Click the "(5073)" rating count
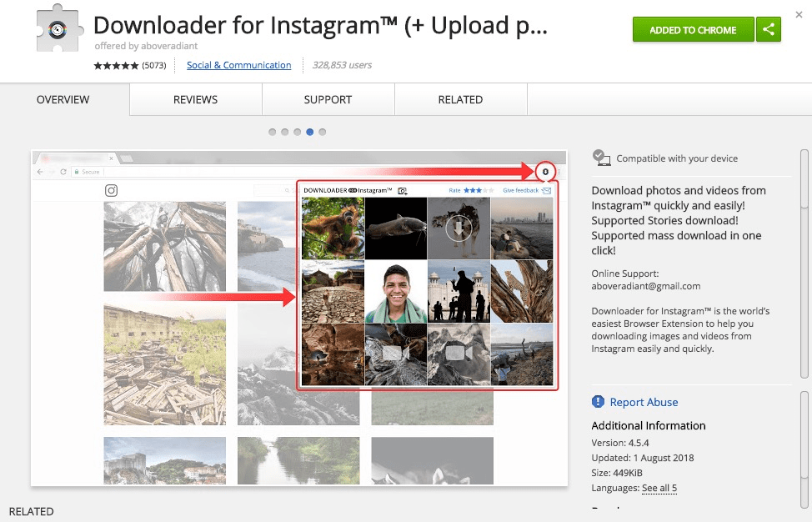The image size is (812, 522). [x=154, y=65]
